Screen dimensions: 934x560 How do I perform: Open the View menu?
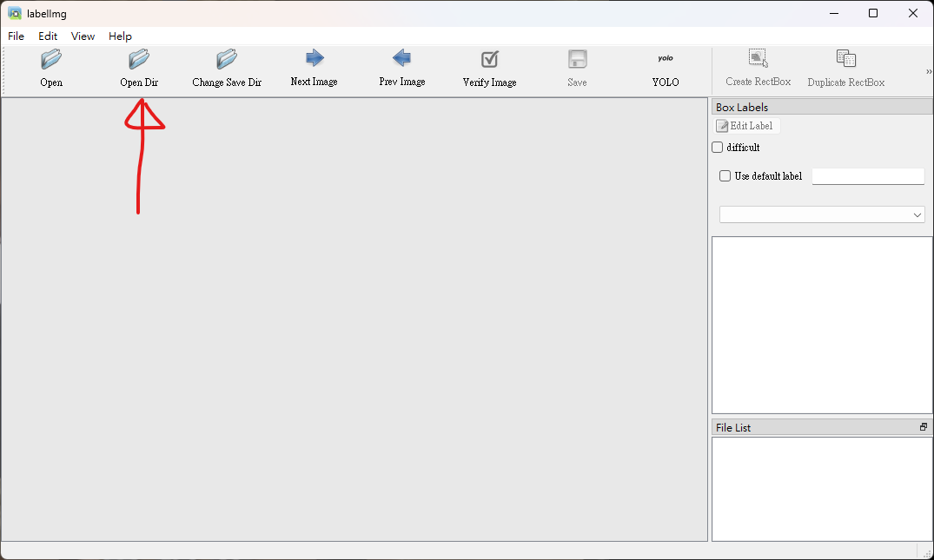pos(83,36)
